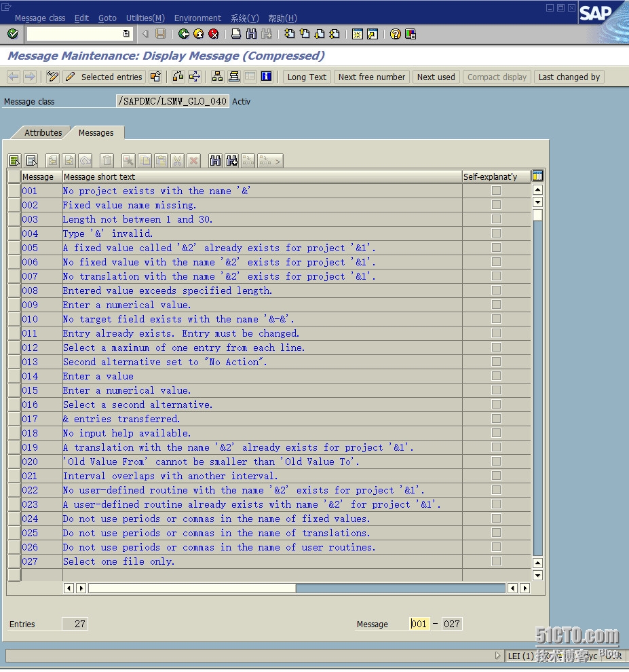The height and width of the screenshot is (672, 629).
Task: Click the Find binoculars icon in the top toolbar
Action: [251, 33]
